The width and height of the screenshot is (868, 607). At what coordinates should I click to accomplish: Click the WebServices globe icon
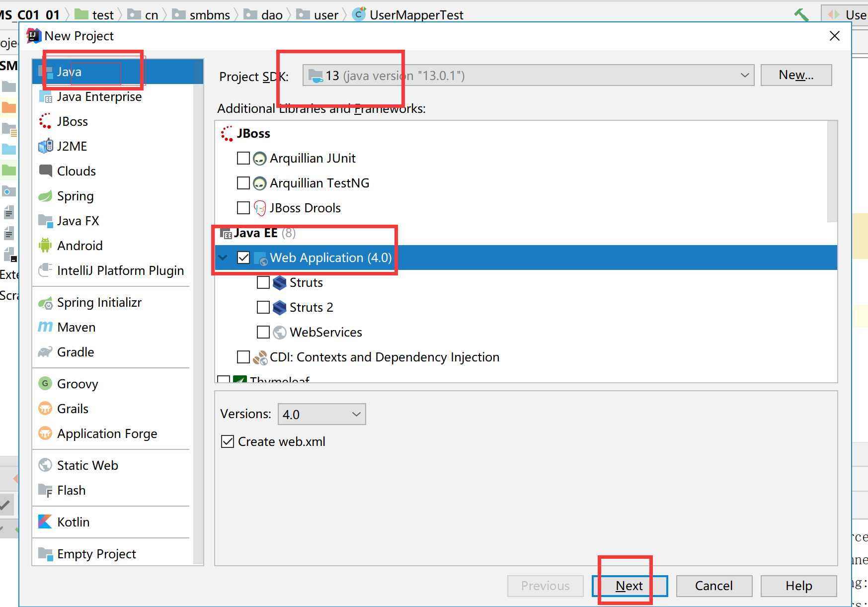[280, 332]
